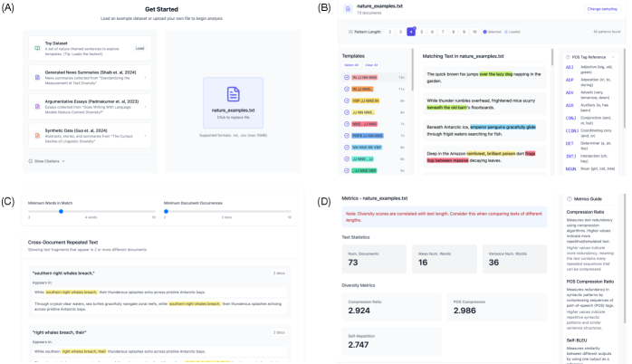Click the nature_examples.txt replace-file dropzone
This screenshot has height=364, width=632.
click(234, 103)
